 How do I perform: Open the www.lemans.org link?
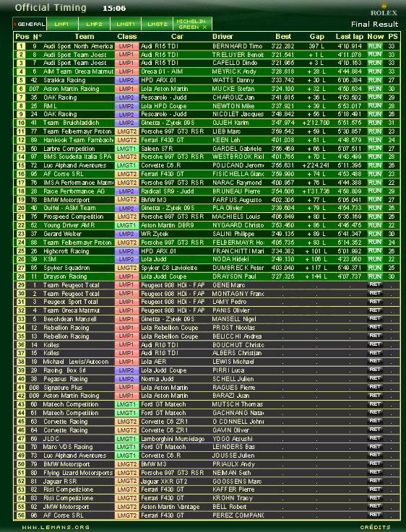tap(56, 527)
